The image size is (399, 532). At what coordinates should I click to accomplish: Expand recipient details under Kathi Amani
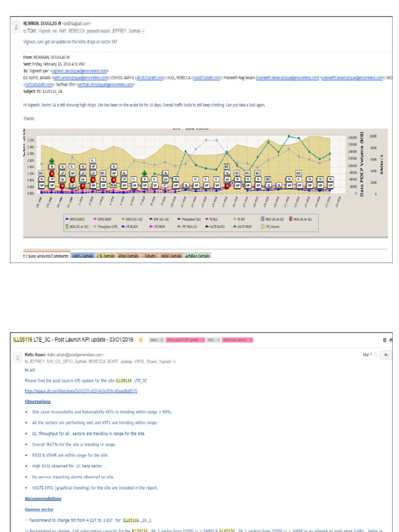pos(175,362)
